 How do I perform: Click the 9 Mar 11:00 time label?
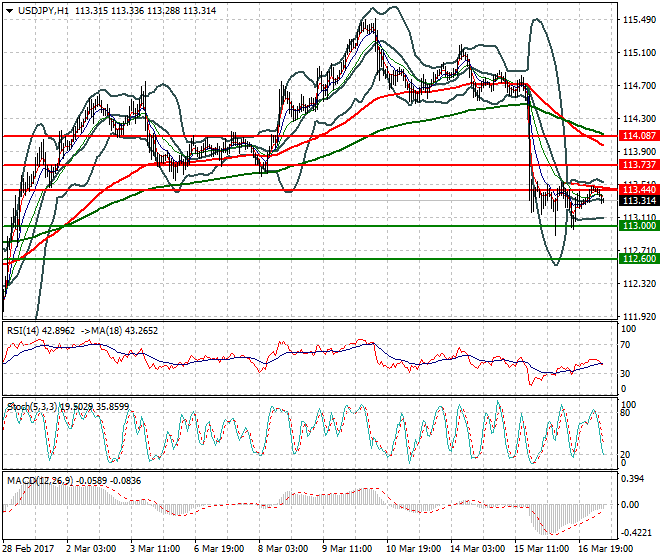(347, 549)
